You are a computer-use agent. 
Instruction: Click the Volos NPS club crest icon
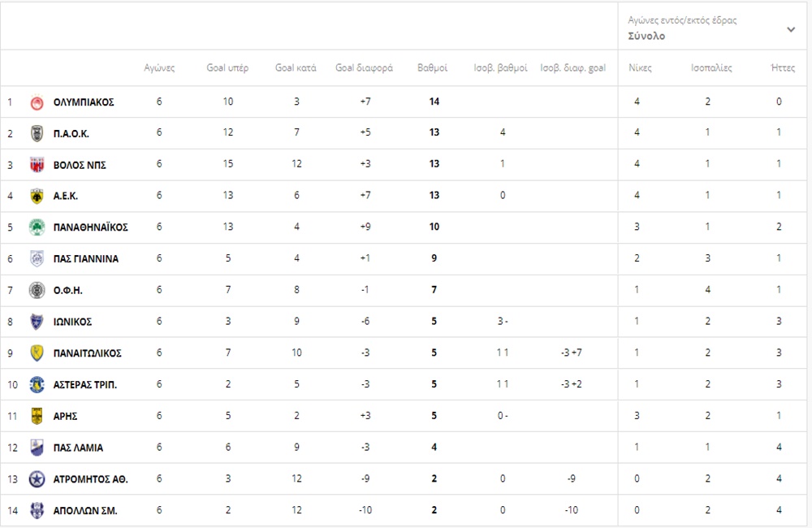[37, 165]
